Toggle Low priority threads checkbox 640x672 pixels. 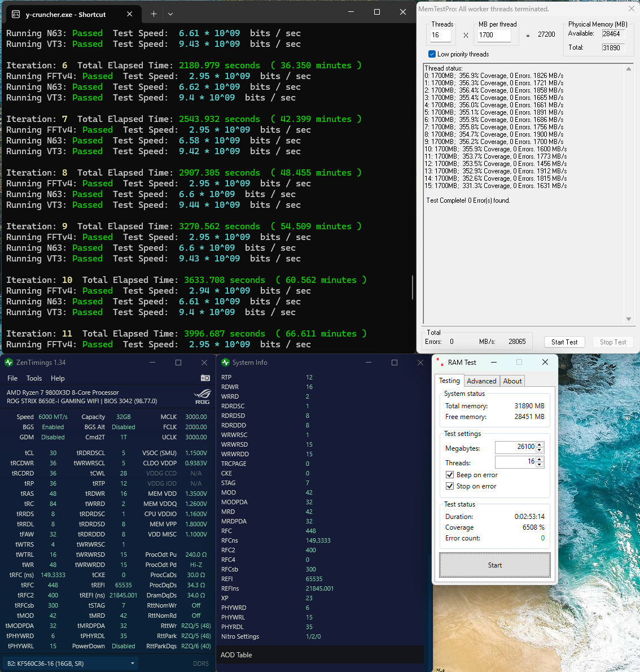(432, 54)
